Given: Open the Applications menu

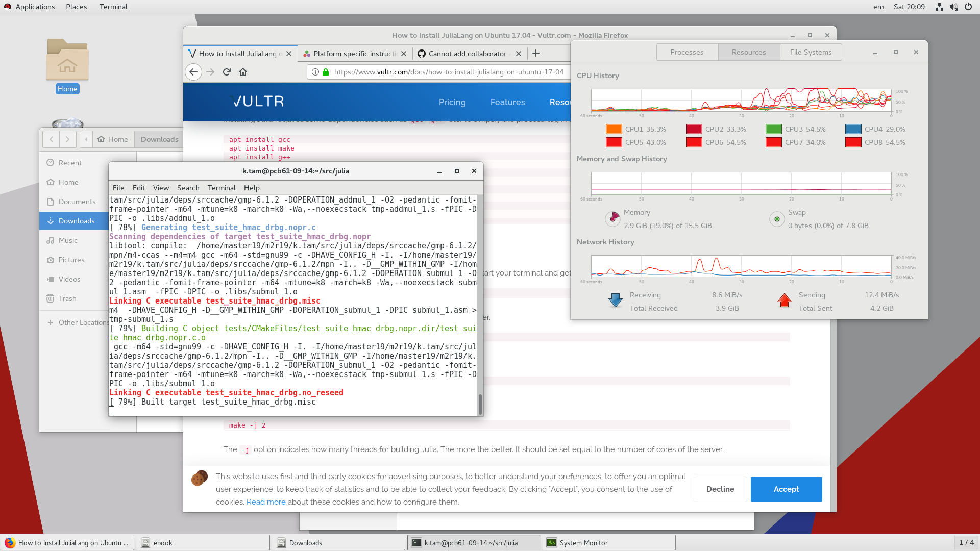Looking at the screenshot, I should tap(35, 7).
